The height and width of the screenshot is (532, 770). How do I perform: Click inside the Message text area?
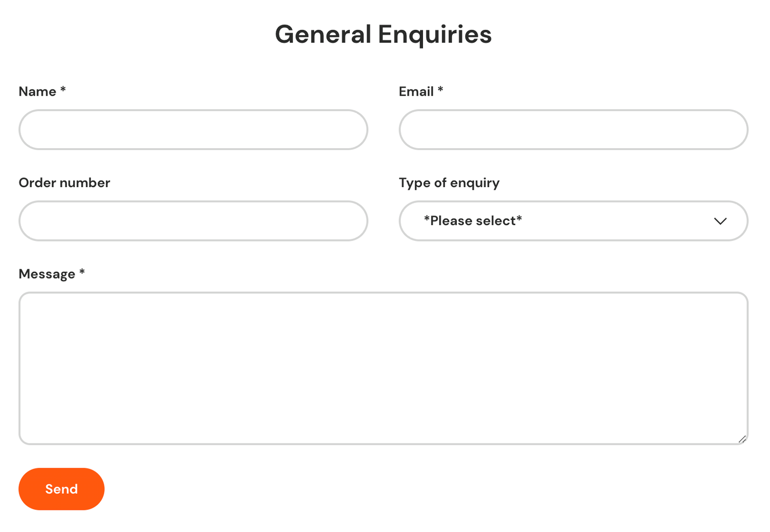[383, 368]
